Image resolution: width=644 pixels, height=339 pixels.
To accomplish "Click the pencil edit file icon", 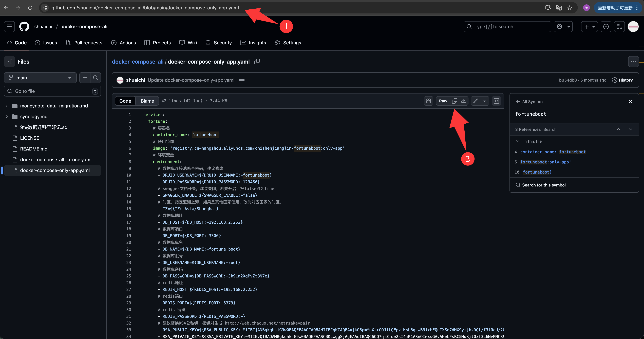I will pyautogui.click(x=476, y=101).
